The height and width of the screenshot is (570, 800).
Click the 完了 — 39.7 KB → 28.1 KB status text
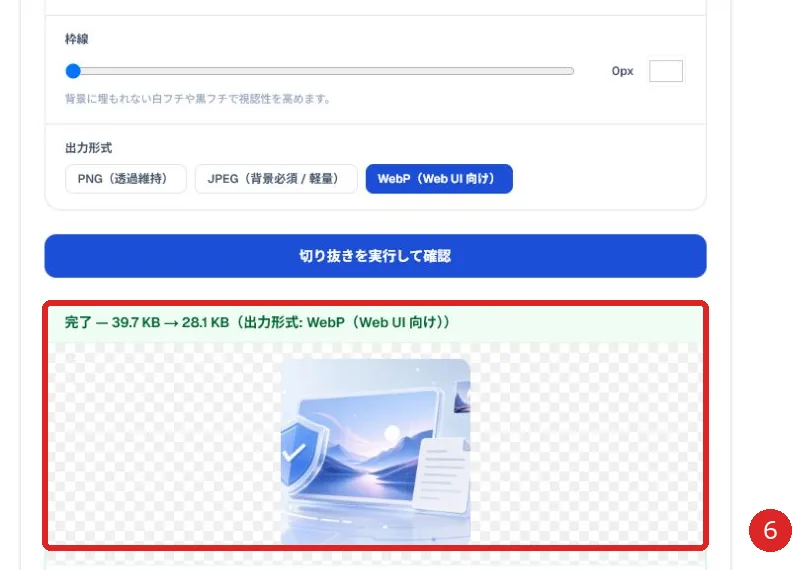click(257, 323)
